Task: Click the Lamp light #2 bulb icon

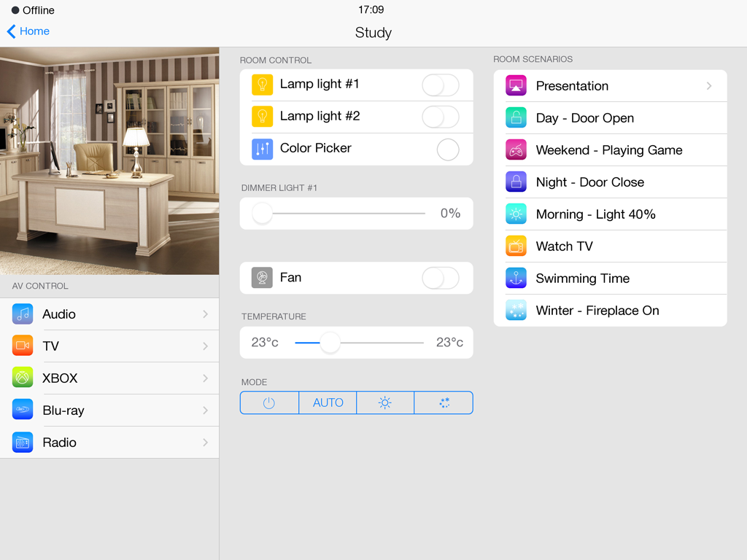Action: [262, 117]
